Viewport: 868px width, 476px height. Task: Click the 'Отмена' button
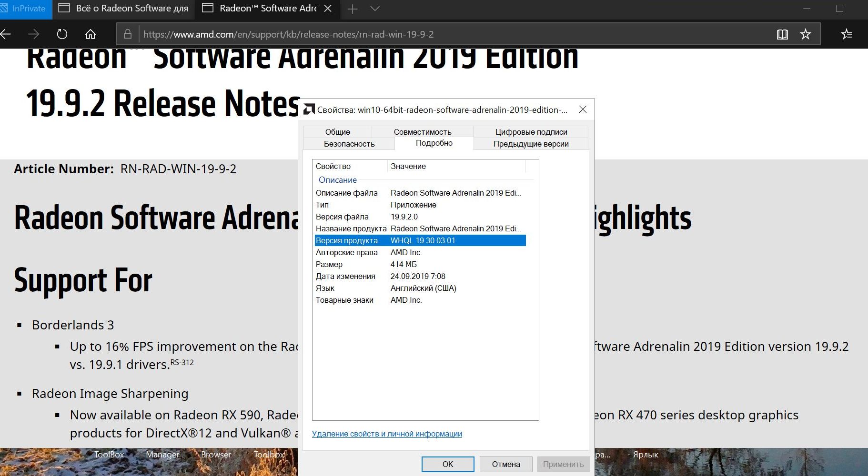[506, 464]
